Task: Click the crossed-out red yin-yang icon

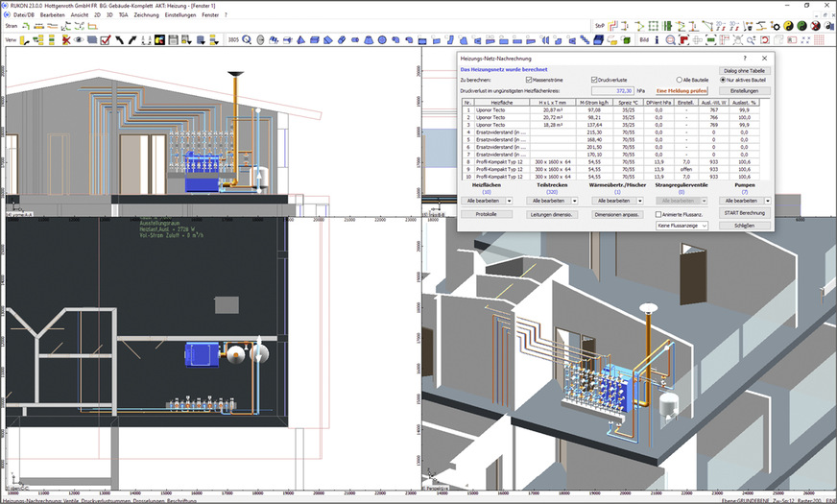Action: pyautogui.click(x=815, y=26)
